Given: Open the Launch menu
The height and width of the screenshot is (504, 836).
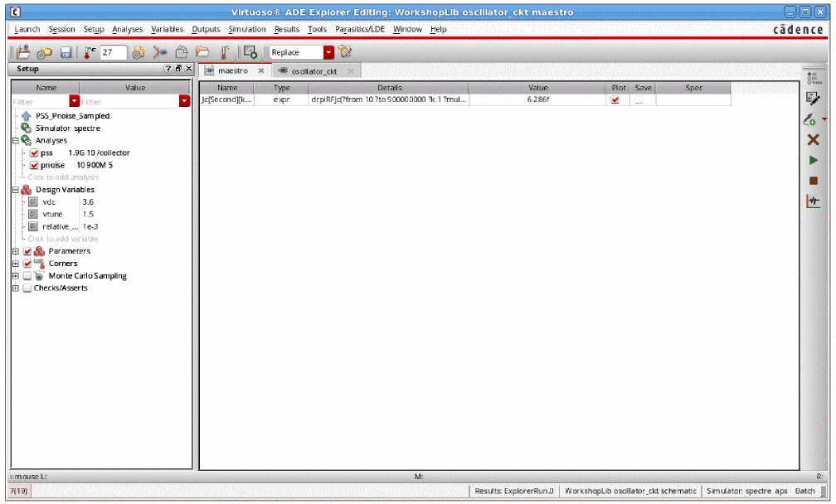Looking at the screenshot, I should [27, 29].
